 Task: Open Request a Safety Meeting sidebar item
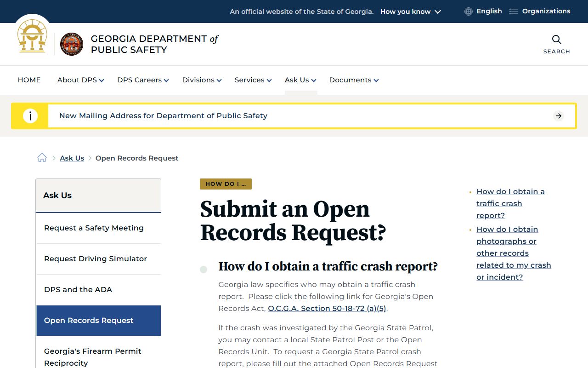[98, 228]
